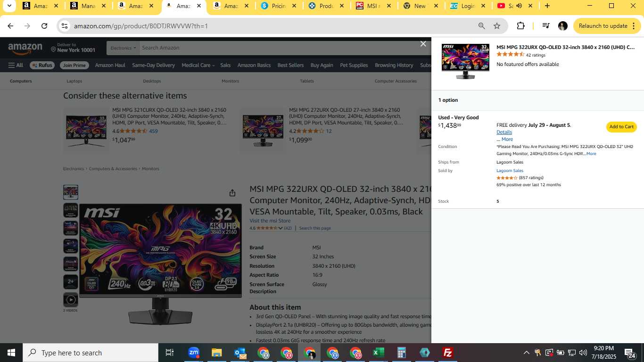Open the Chrome extensions puzzle icon
Image resolution: width=644 pixels, height=362 pixels.
click(x=520, y=26)
